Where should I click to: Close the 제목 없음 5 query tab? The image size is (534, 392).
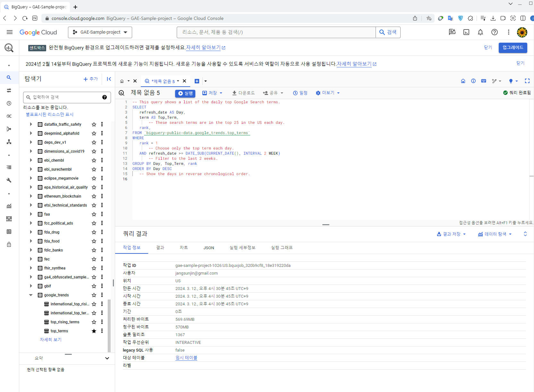point(184,81)
